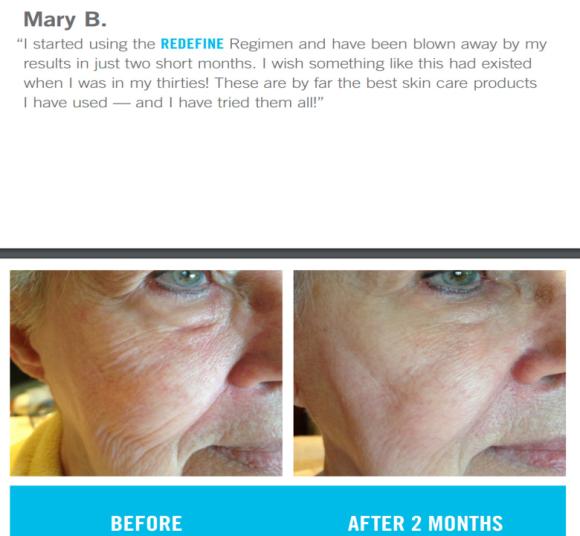Click the eye in the before photo

(181, 281)
